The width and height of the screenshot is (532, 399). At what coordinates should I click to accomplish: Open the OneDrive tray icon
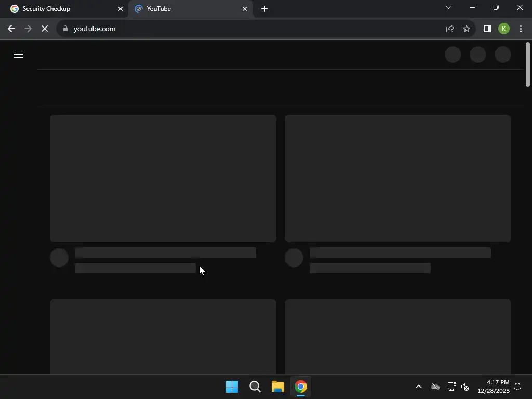[x=435, y=387]
